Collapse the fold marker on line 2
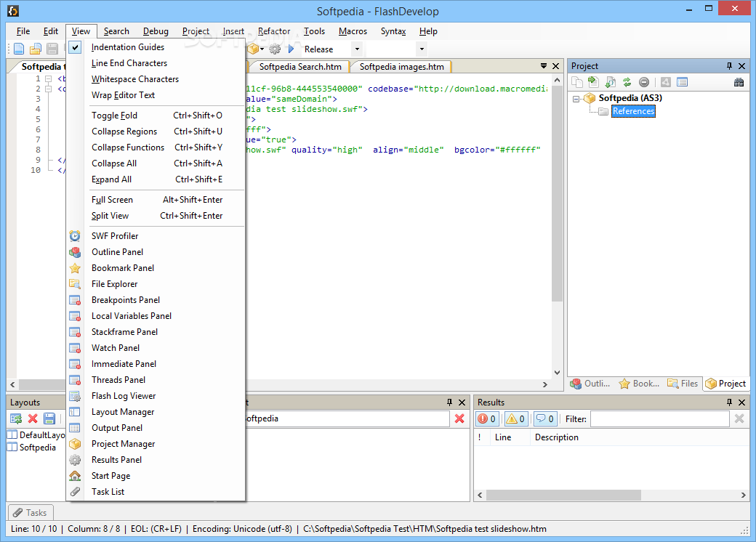This screenshot has width=756, height=542. click(x=48, y=89)
